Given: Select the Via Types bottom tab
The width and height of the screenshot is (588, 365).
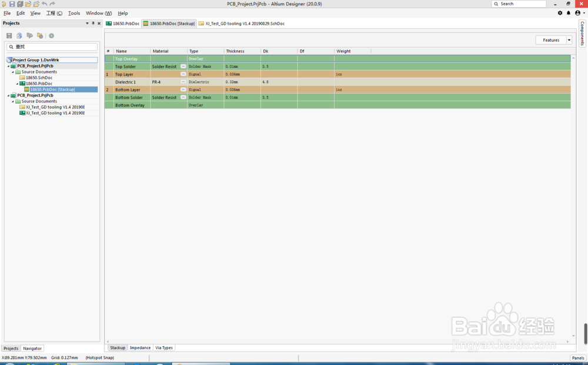Looking at the screenshot, I should click(164, 348).
